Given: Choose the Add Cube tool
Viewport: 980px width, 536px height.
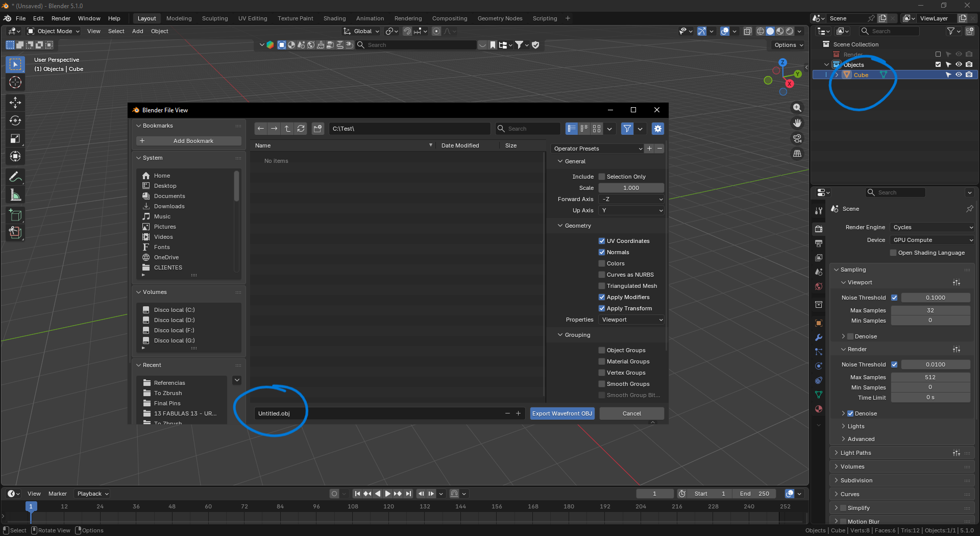Looking at the screenshot, I should (x=15, y=215).
